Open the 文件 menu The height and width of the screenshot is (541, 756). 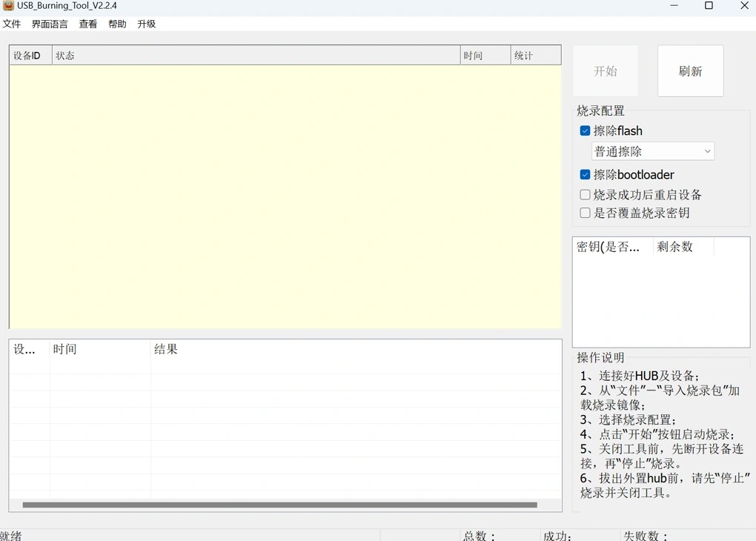click(x=12, y=24)
